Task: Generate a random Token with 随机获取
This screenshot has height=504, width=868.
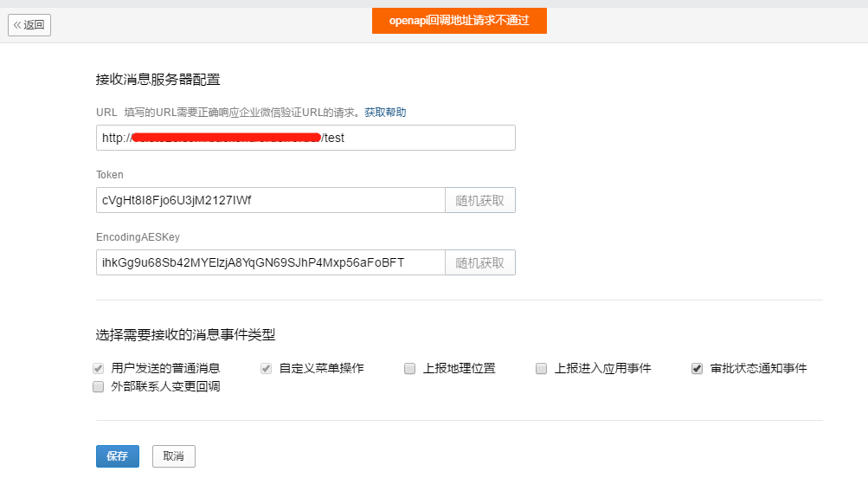Action: tap(480, 201)
